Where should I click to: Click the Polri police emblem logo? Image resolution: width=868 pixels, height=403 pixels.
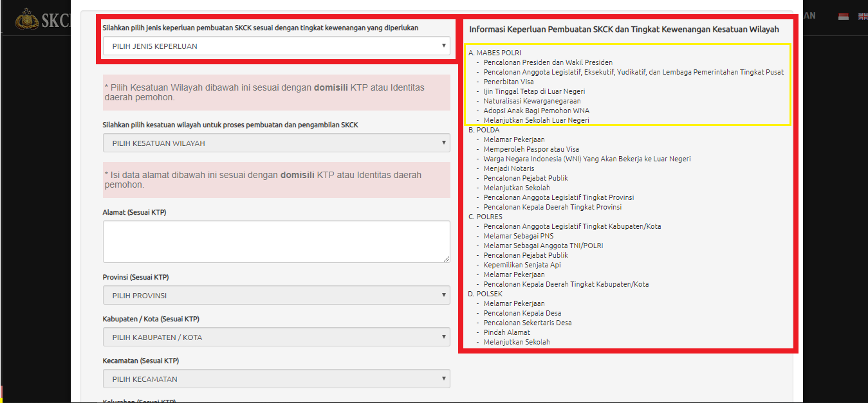coord(26,19)
